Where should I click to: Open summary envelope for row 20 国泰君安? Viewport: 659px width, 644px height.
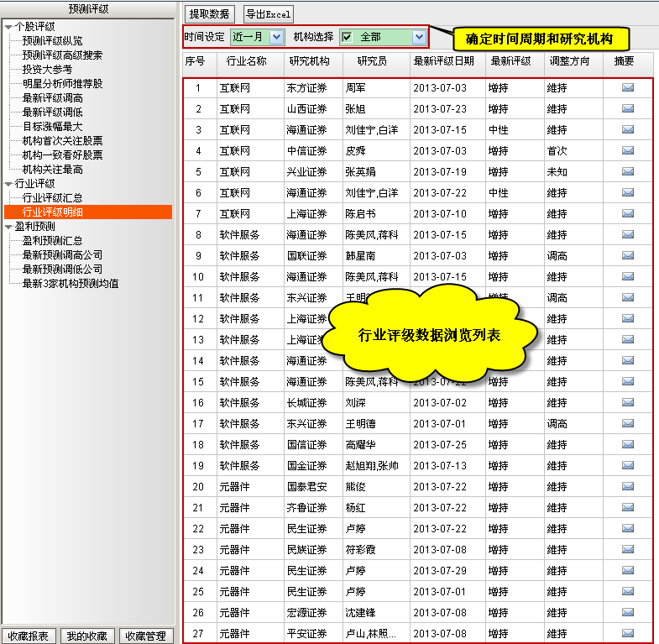click(x=627, y=486)
